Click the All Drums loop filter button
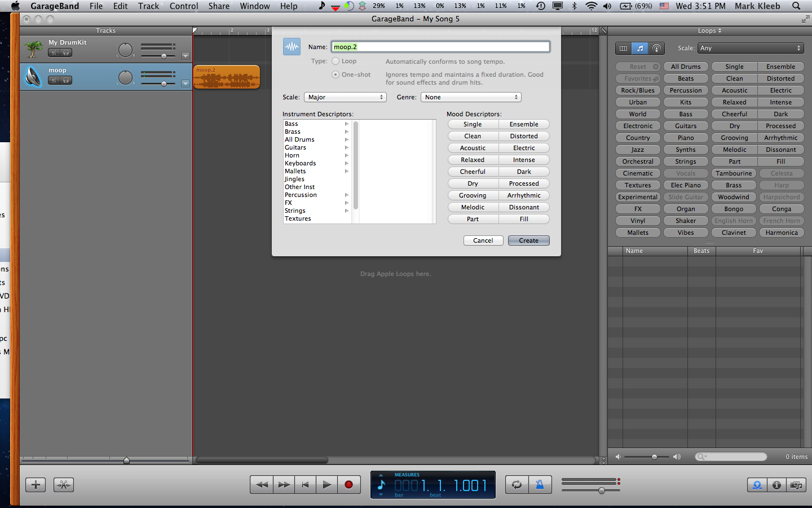Image resolution: width=812 pixels, height=508 pixels. [x=686, y=67]
